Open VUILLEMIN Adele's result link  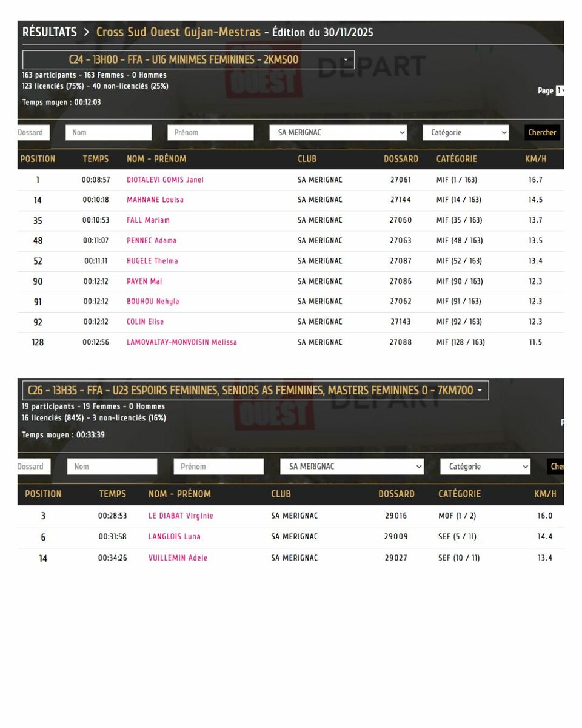(x=178, y=558)
